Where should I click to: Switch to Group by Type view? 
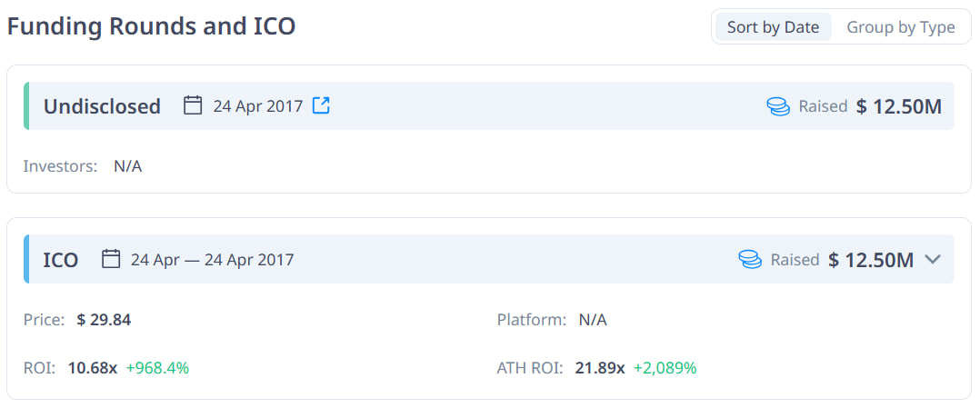(x=900, y=26)
